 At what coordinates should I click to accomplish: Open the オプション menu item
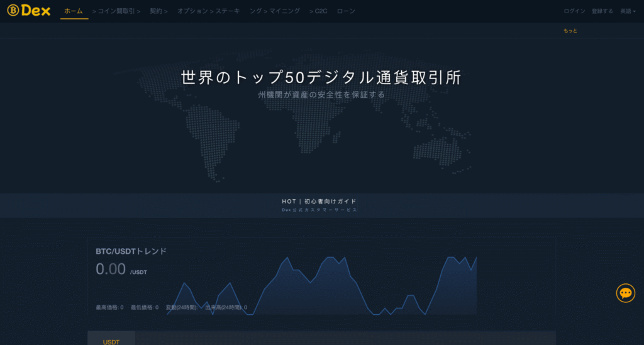(x=192, y=11)
